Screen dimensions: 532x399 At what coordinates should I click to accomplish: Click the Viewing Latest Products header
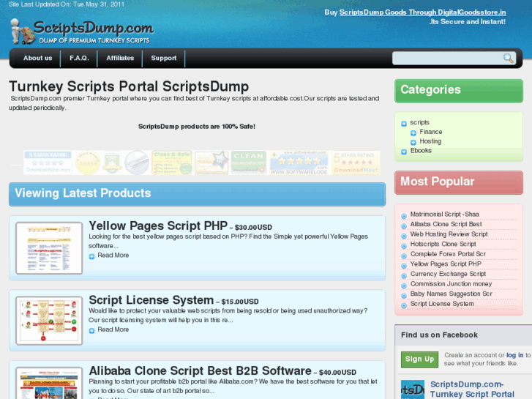[197, 194]
